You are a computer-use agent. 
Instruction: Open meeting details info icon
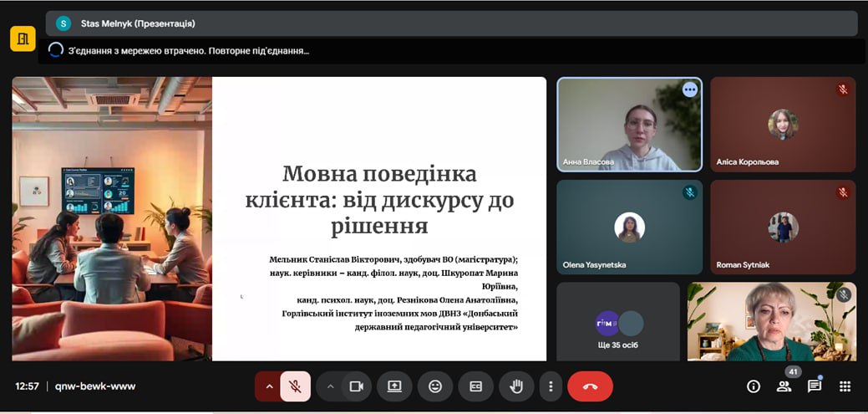[x=753, y=386]
